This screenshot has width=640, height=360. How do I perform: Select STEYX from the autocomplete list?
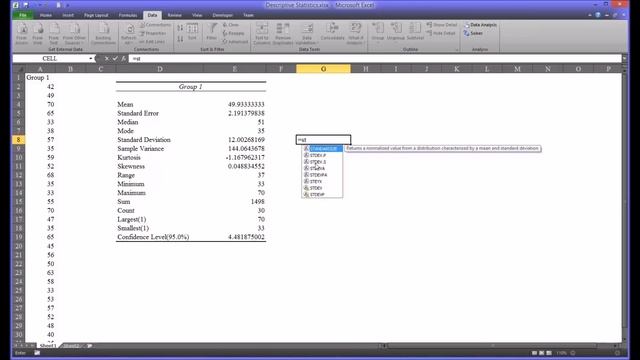[x=322, y=181]
